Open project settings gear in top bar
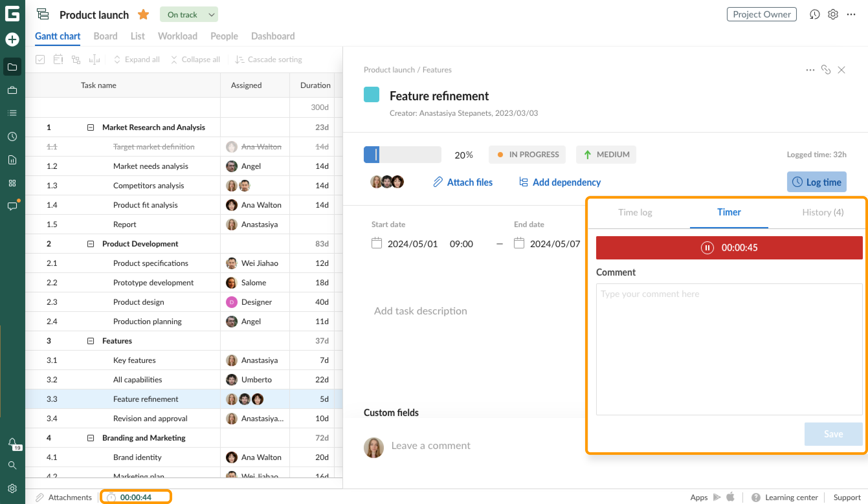The image size is (868, 504). (832, 15)
